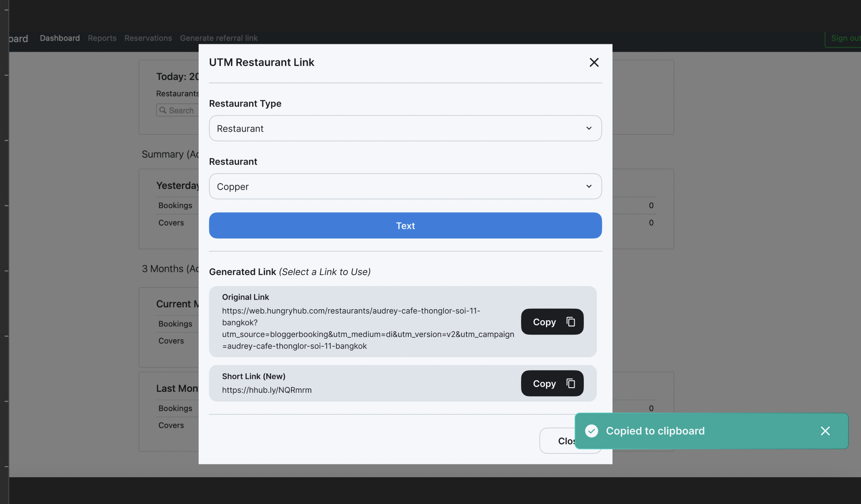Click the Copied to clipboard message

pyautogui.click(x=655, y=431)
